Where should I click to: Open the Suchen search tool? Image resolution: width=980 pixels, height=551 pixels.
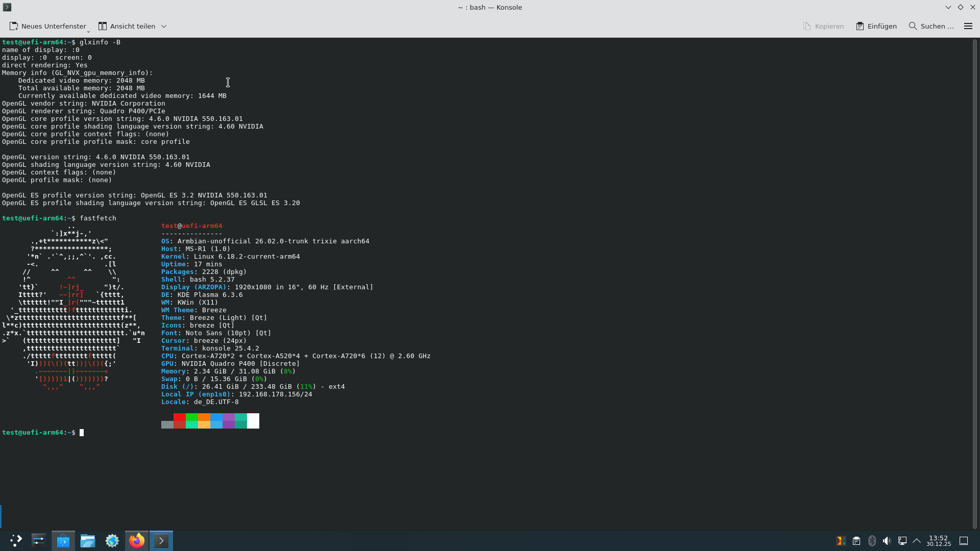tap(931, 26)
